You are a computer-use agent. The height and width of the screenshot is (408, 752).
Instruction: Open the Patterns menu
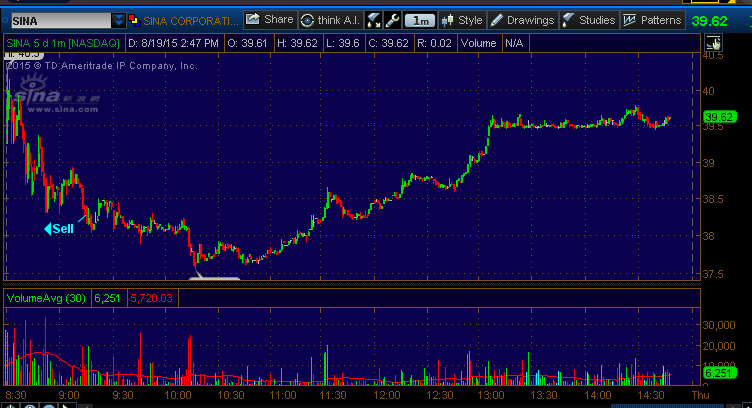pyautogui.click(x=652, y=19)
